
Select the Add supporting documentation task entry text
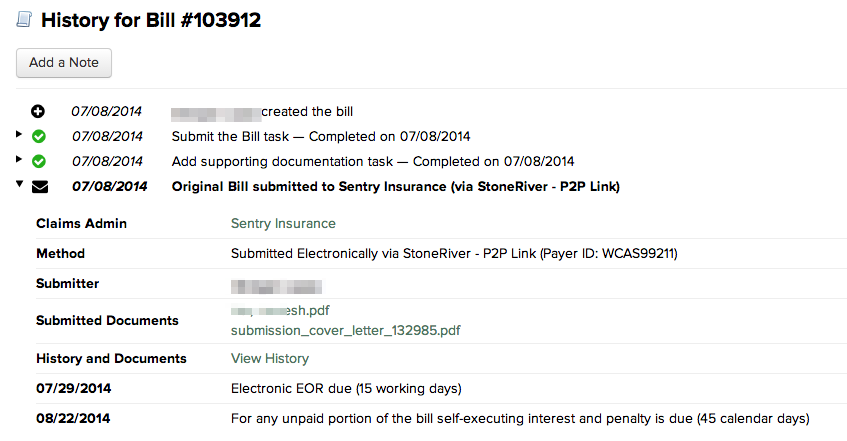click(x=373, y=162)
